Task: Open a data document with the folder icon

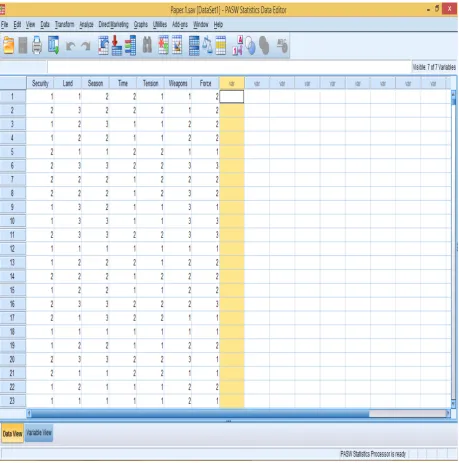Action: pyautogui.click(x=9, y=45)
